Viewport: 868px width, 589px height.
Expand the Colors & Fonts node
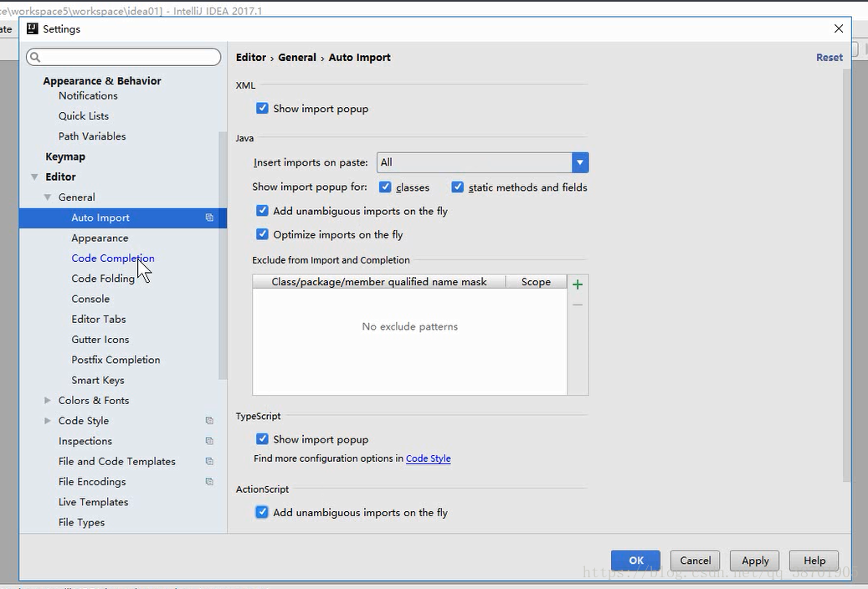(x=48, y=400)
